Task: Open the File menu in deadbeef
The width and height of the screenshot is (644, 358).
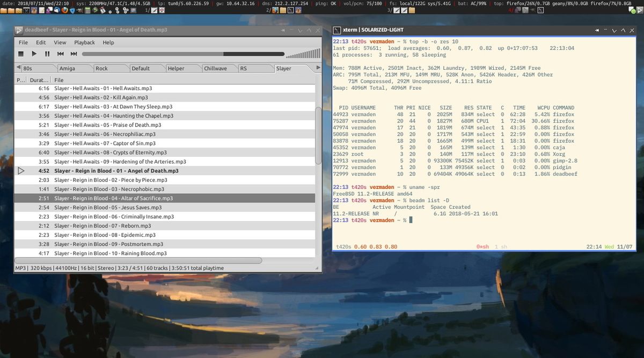Action: 23,42
